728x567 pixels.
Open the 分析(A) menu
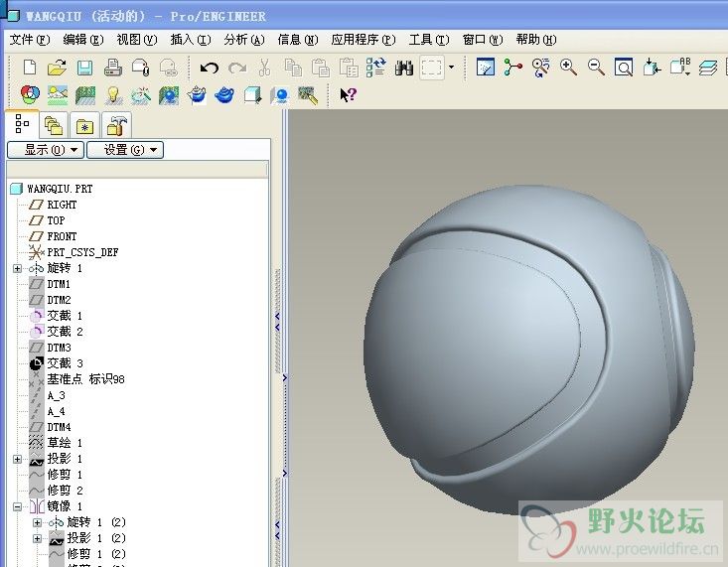[x=244, y=40]
